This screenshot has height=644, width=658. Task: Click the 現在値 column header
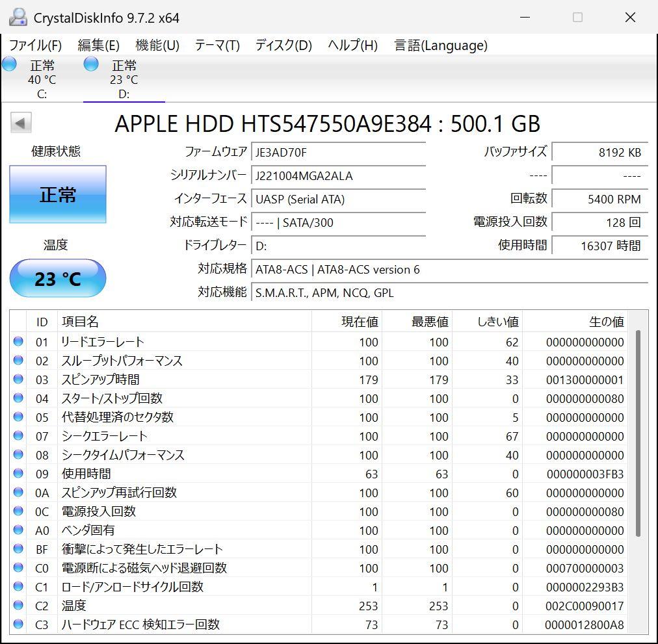pos(347,322)
